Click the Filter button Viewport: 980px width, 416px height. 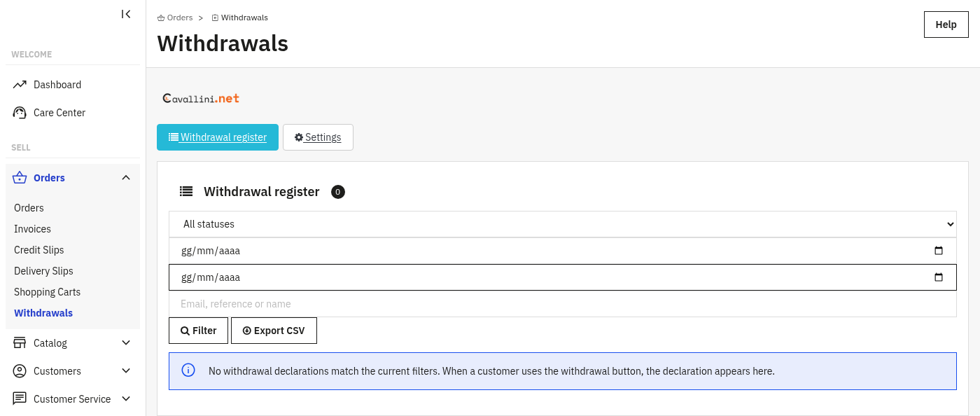click(x=198, y=331)
